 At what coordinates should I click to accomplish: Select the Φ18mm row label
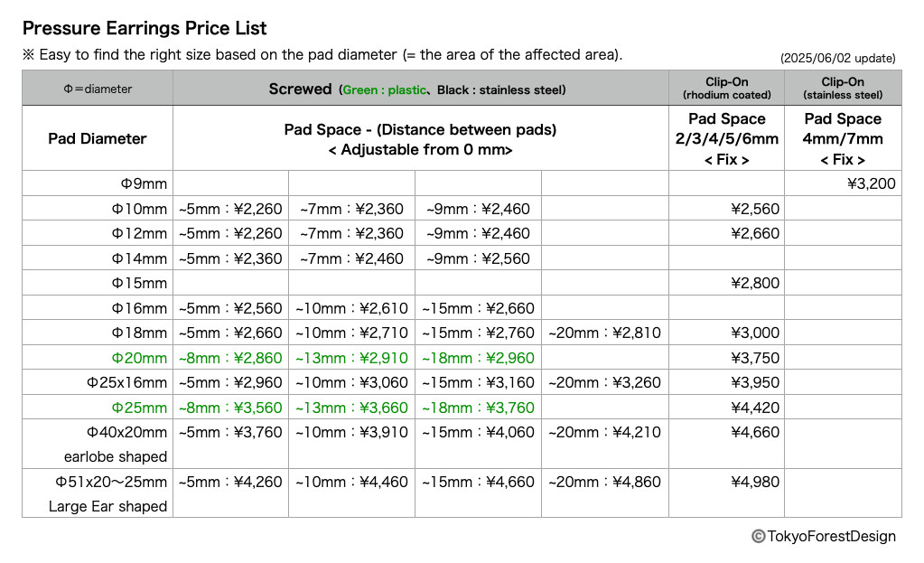[x=140, y=333]
